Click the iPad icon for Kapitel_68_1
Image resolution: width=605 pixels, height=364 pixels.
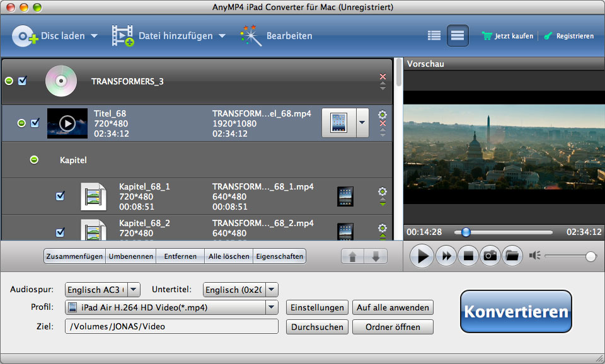[345, 196]
